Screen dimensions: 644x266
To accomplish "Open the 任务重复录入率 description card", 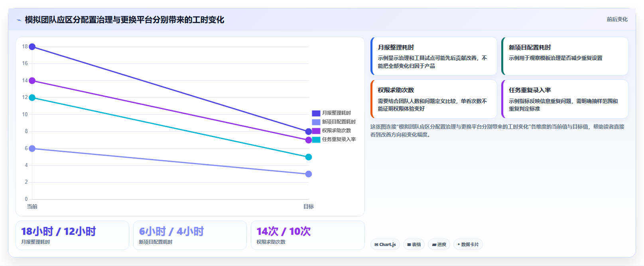I will click(x=565, y=99).
